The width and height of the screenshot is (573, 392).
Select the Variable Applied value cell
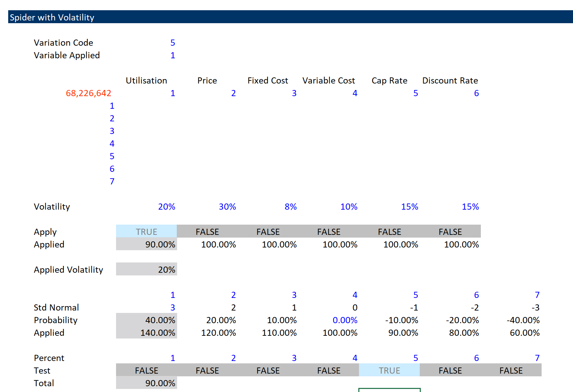pyautogui.click(x=173, y=55)
